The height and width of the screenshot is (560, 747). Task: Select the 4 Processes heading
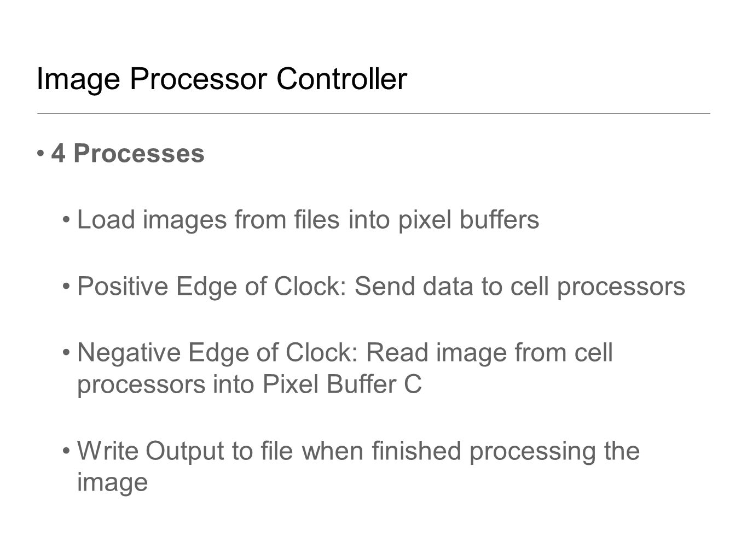[x=128, y=153]
